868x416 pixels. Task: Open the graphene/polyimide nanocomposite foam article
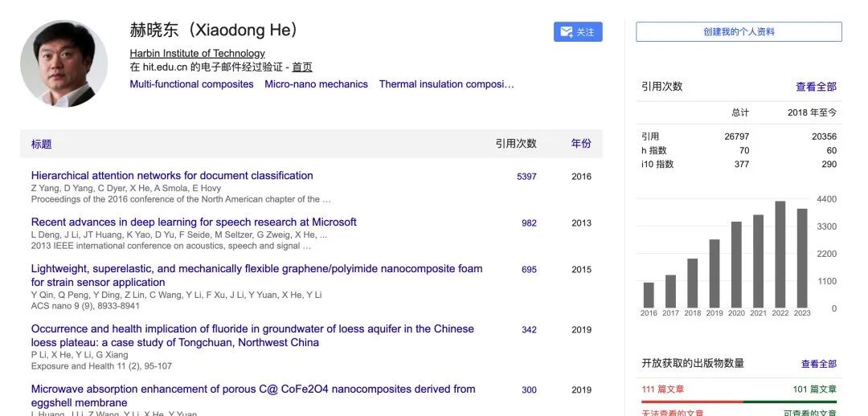pyautogui.click(x=257, y=275)
